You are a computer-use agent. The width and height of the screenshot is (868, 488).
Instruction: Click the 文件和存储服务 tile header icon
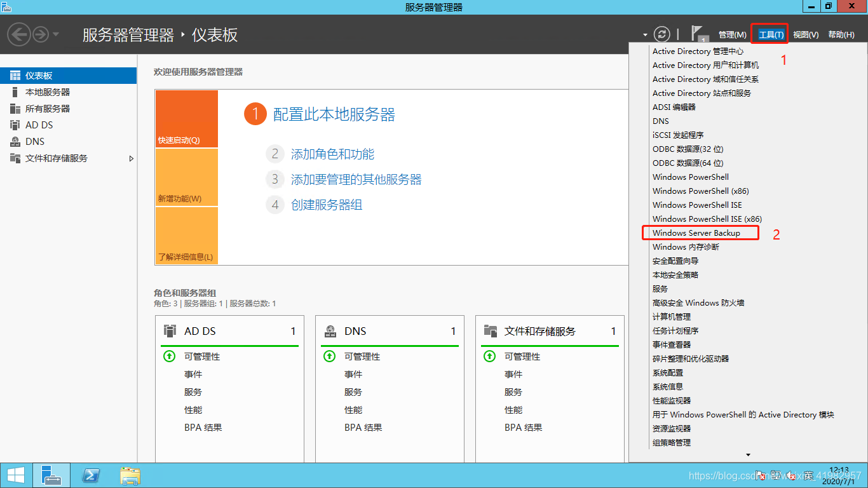491,331
